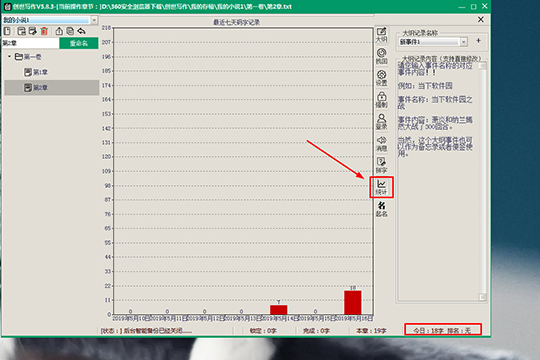Close the statistics chart panel

pos(481,20)
